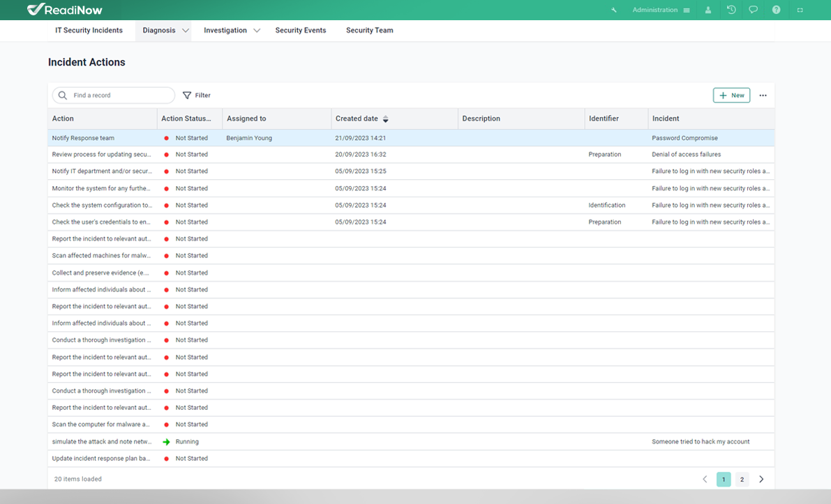Sort by the Description column header

[x=521, y=119]
